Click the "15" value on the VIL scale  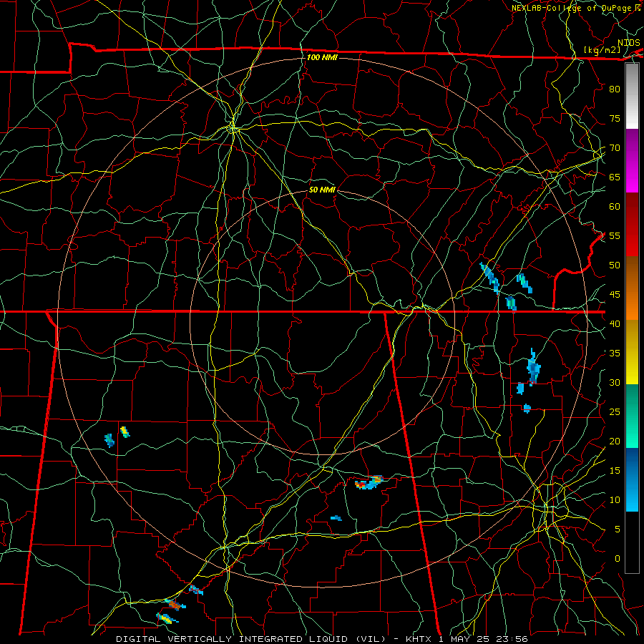tap(615, 471)
